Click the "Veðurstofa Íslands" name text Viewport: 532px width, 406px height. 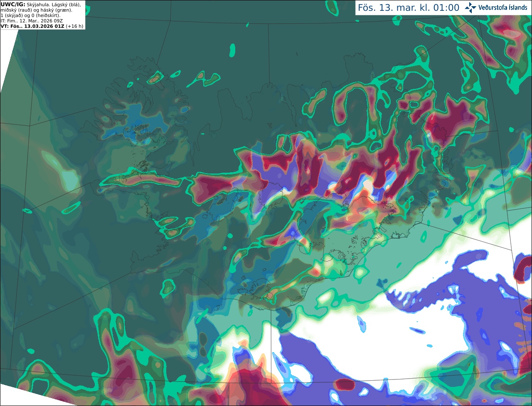[x=503, y=7]
